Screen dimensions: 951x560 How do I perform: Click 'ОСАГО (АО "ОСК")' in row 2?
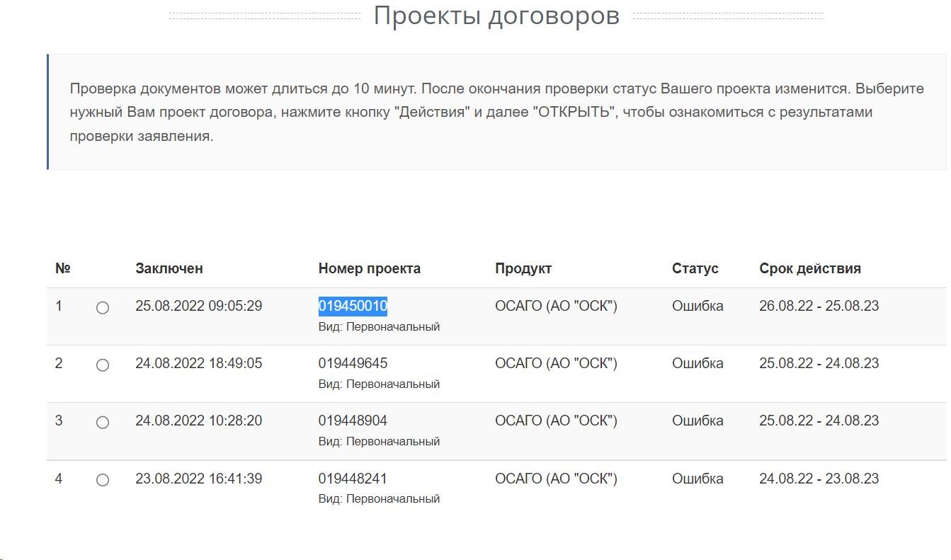point(557,363)
